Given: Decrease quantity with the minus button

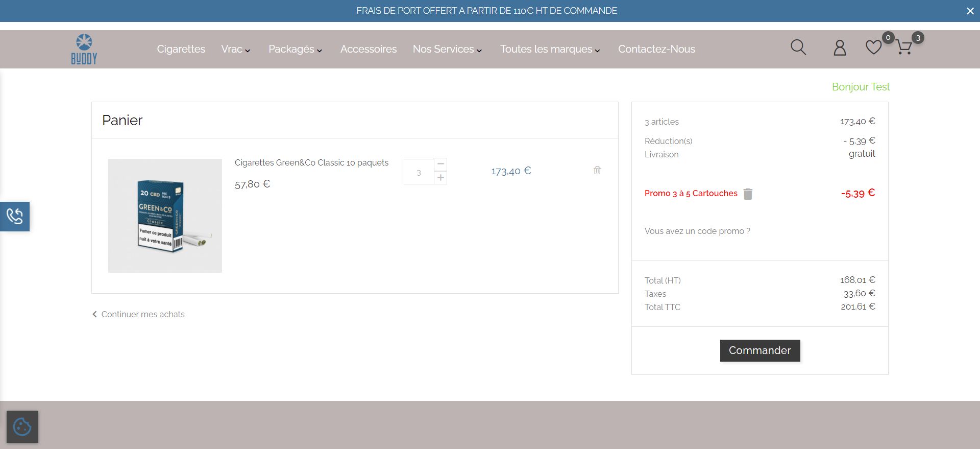Looking at the screenshot, I should 440,164.
